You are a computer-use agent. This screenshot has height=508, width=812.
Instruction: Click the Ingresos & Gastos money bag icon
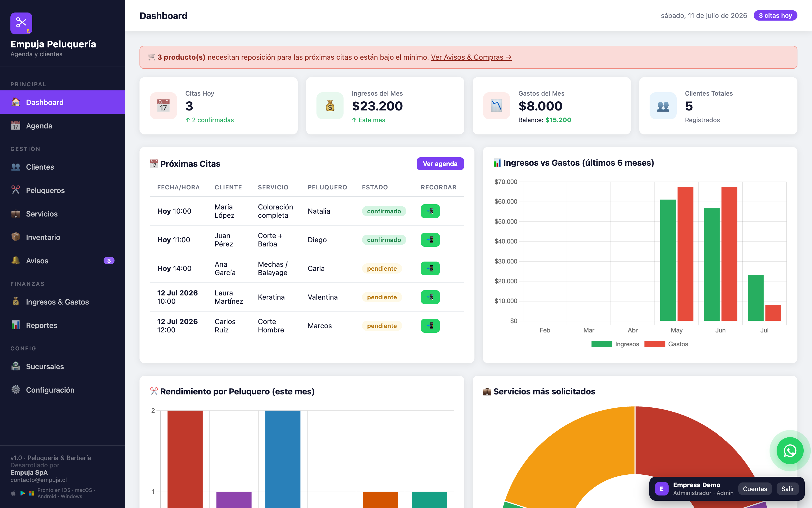pos(16,301)
